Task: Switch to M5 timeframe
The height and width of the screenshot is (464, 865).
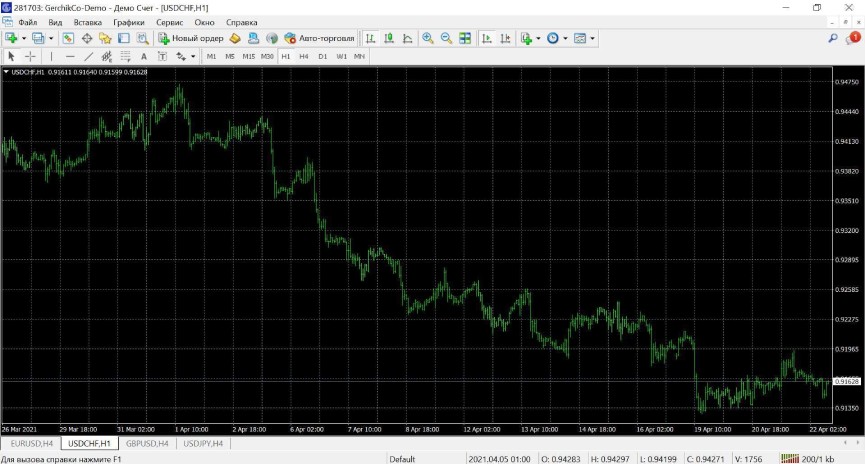Action: [229, 56]
